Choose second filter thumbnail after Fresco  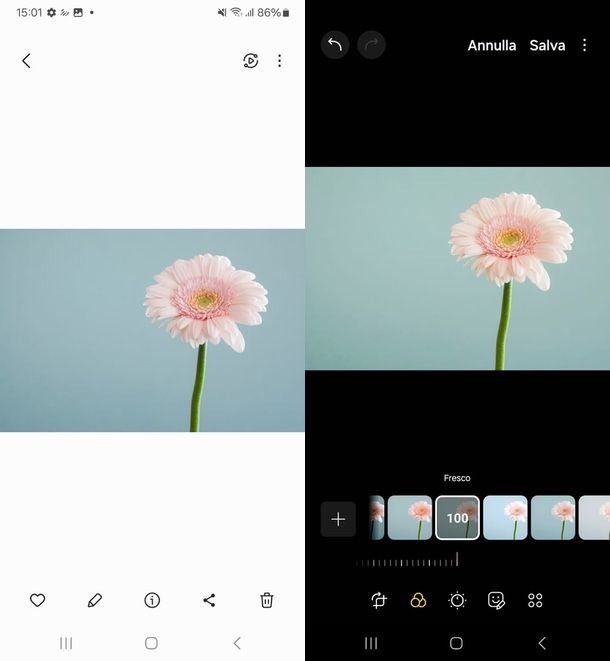point(553,518)
